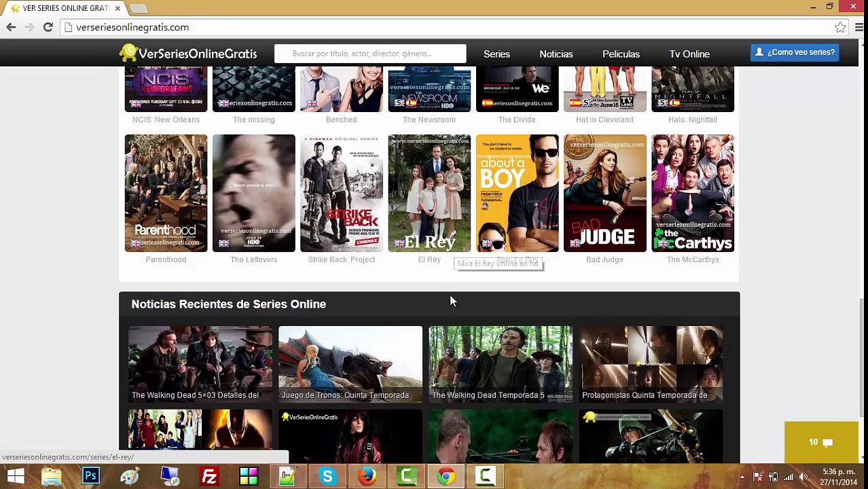Open The Leftovers poster

[253, 193]
